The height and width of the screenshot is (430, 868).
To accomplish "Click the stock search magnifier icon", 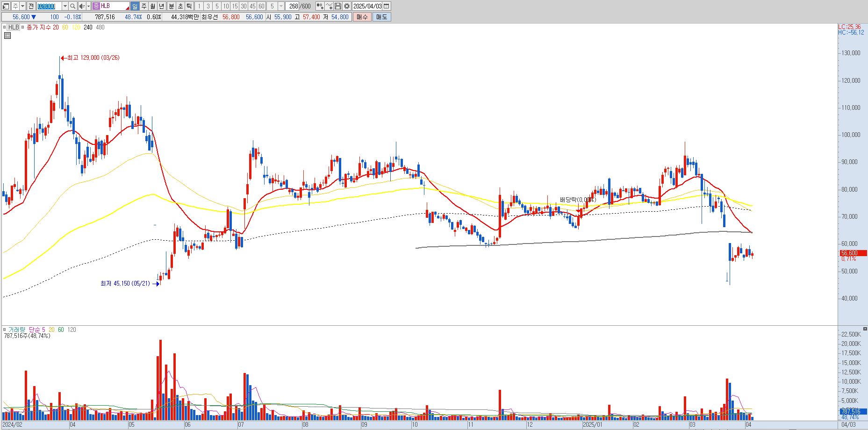I will [73, 6].
